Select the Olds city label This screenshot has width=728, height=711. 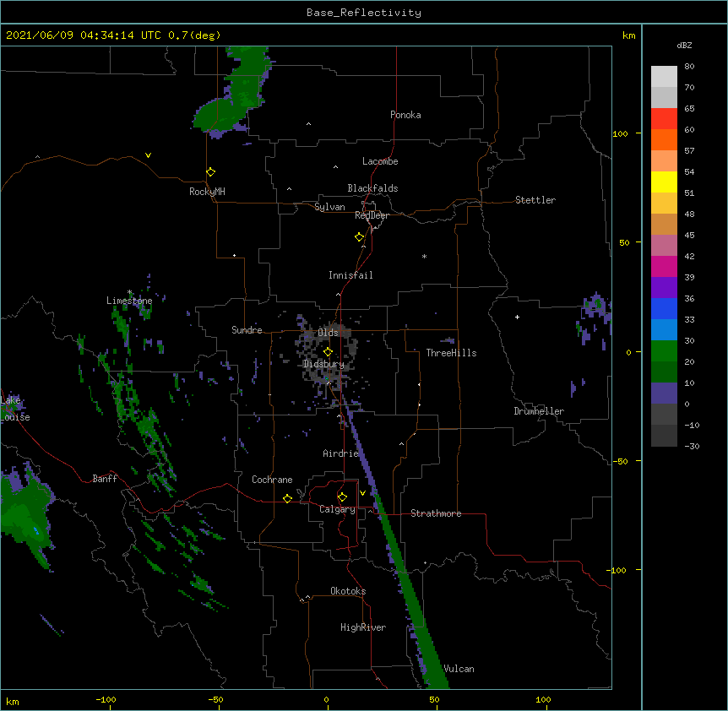[x=328, y=333]
